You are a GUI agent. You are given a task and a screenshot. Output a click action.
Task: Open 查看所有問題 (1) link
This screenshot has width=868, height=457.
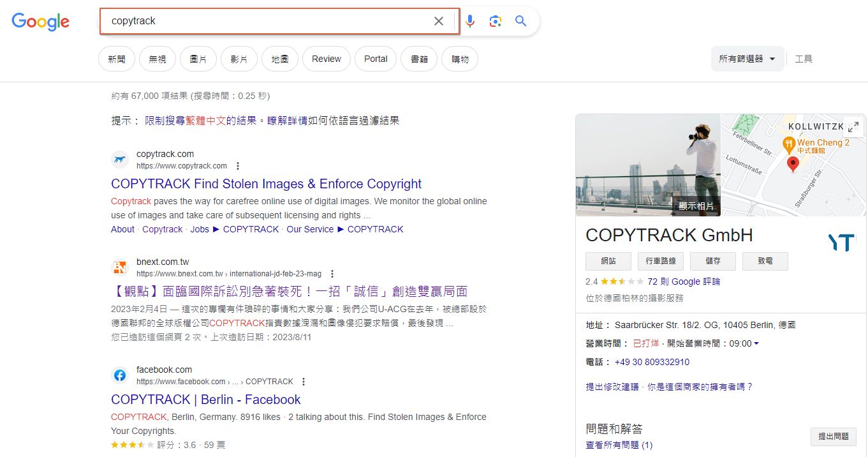click(x=619, y=445)
